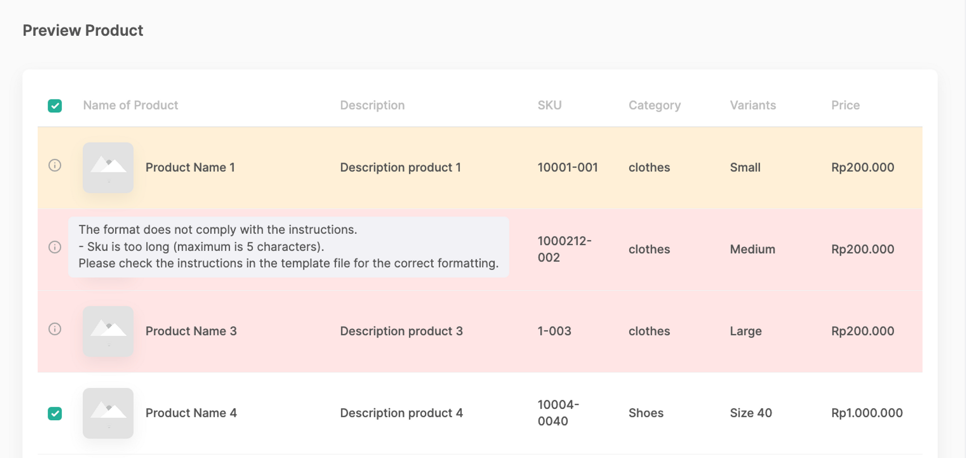The width and height of the screenshot is (980, 458).
Task: Click the SKU column header
Action: pyautogui.click(x=549, y=105)
